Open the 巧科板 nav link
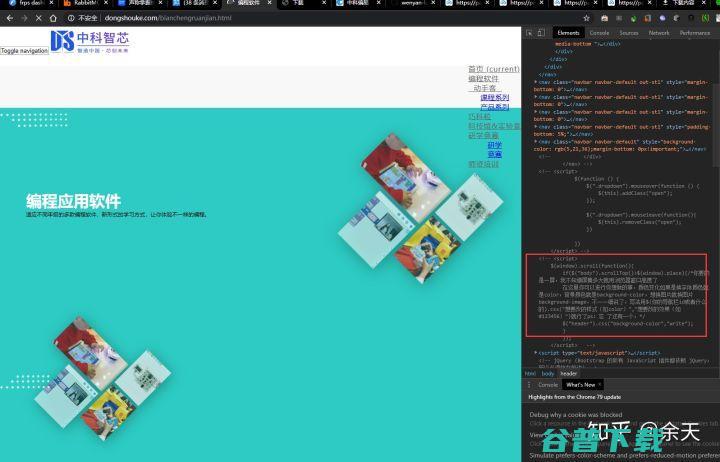Viewport: 720px width, 462px height. 479,117
